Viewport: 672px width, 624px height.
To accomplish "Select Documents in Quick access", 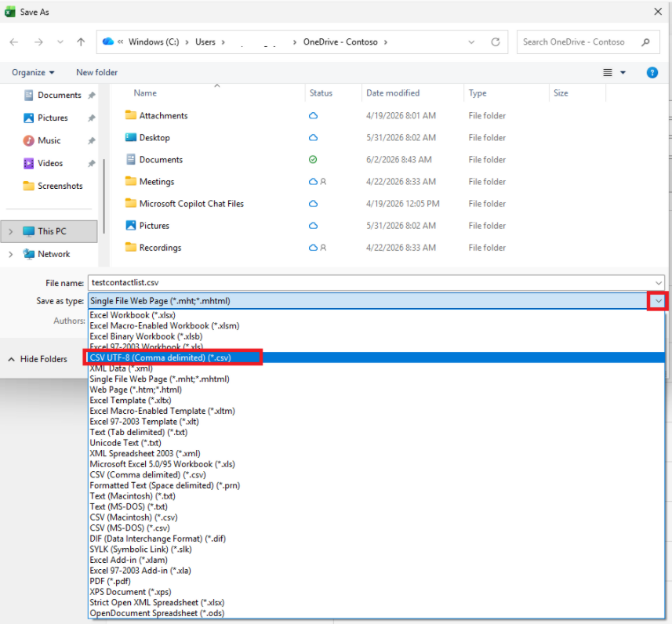I will pos(60,95).
